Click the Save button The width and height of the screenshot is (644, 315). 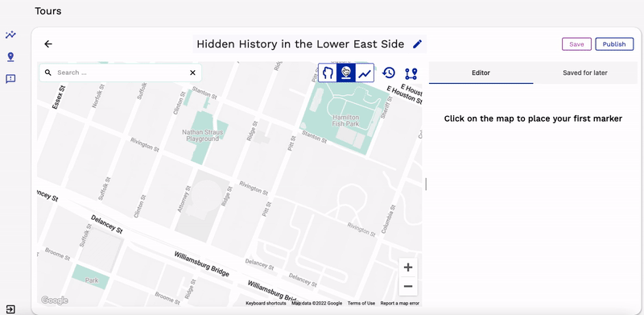[576, 44]
